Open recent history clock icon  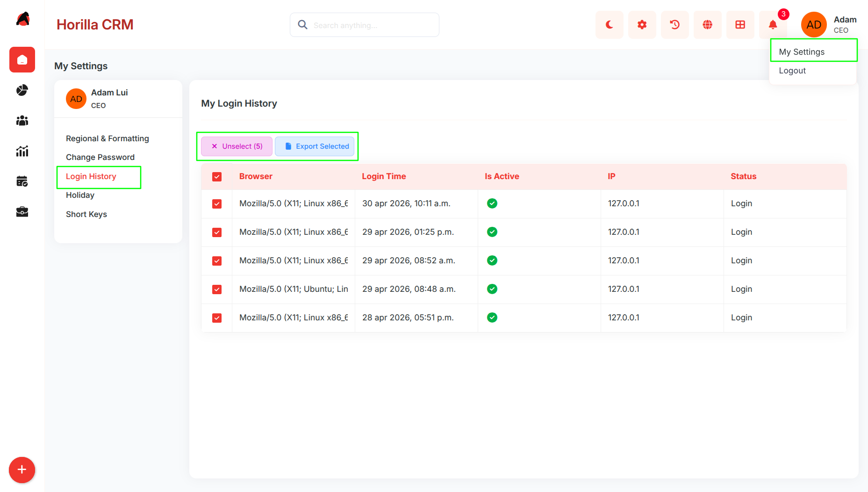(674, 25)
